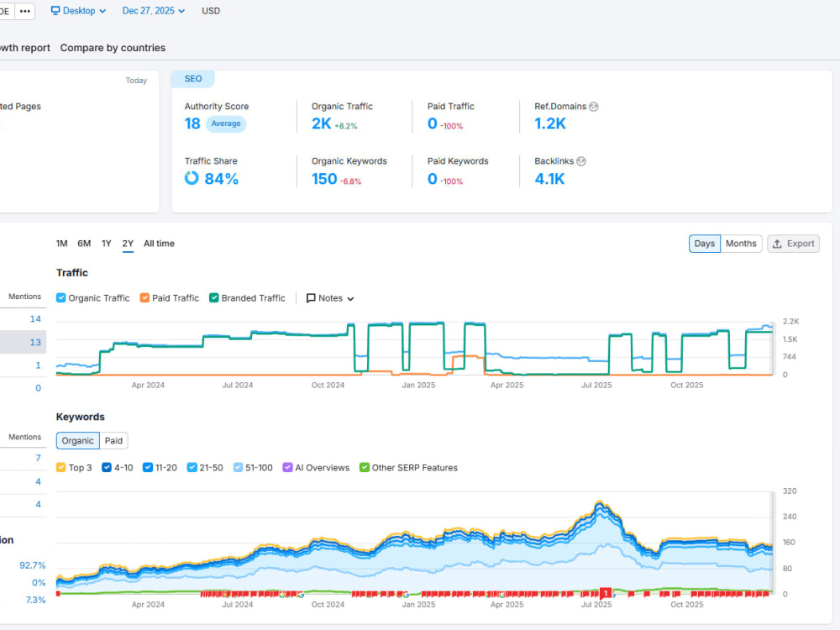Click the mentions count 7
The height and width of the screenshot is (630, 840).
[38, 458]
